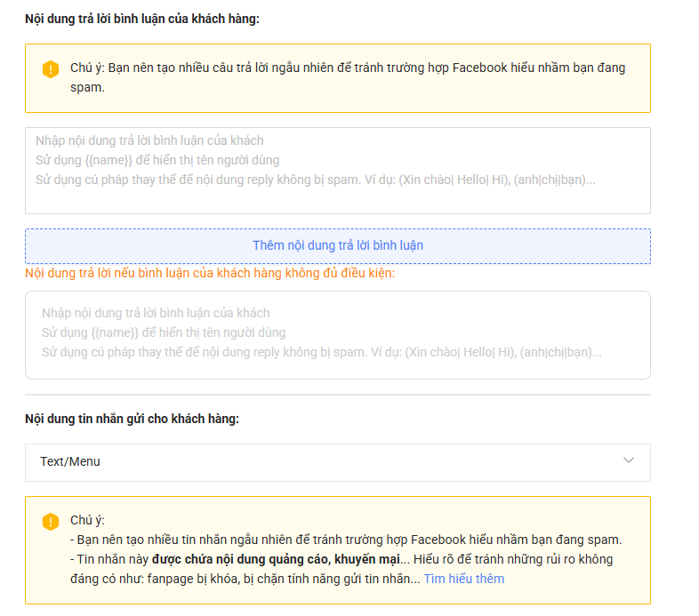The width and height of the screenshot is (699, 616).
Task: Click the heading "Nội dung tin nhắn gửi cho khách hàng"
Action: (x=132, y=419)
